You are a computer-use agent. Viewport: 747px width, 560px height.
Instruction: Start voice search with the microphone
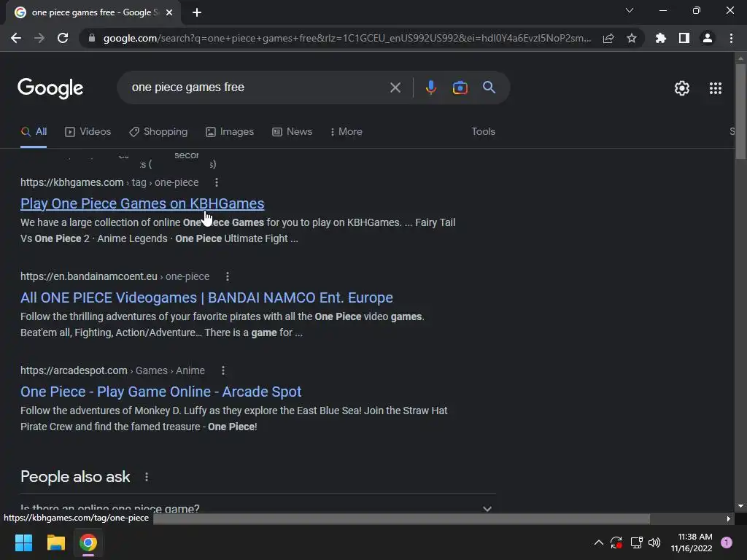(x=430, y=87)
